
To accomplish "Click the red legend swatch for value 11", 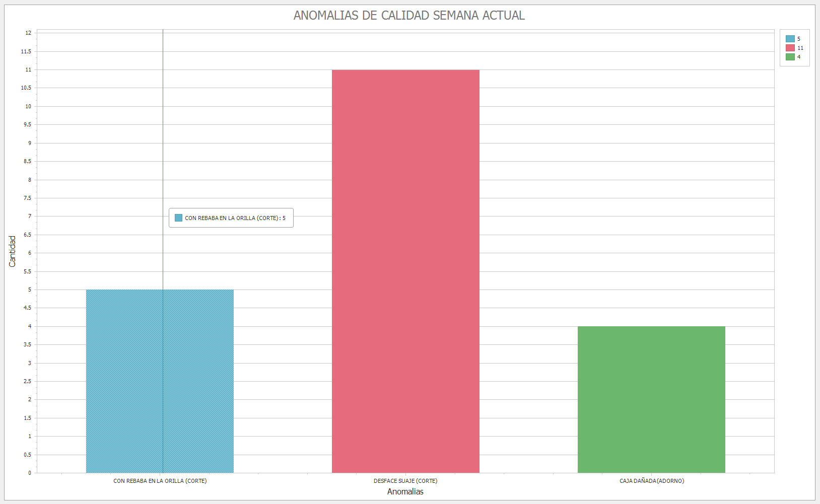I will tap(790, 48).
